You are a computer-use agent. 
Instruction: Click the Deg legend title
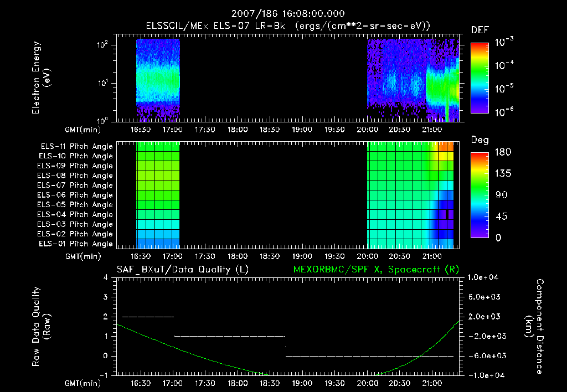[x=480, y=140]
